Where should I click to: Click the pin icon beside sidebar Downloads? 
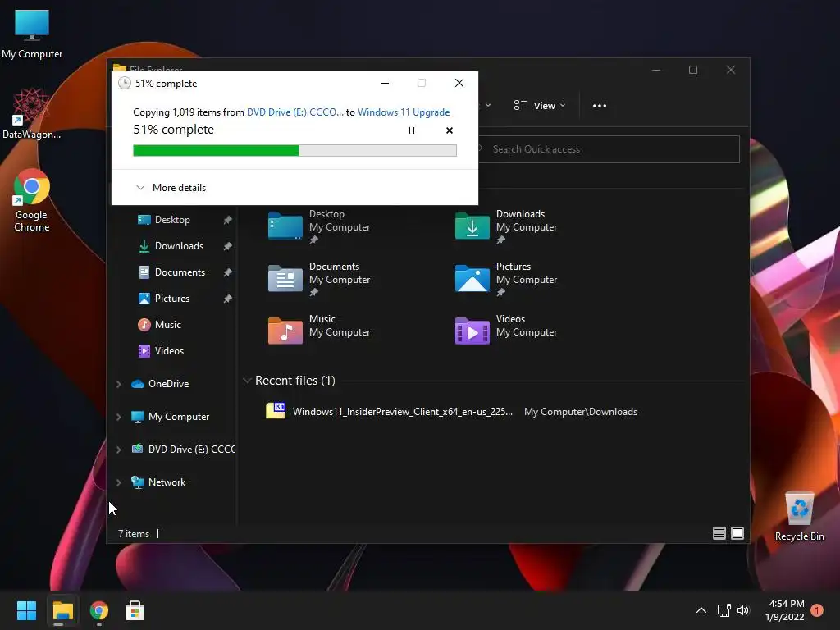pos(228,246)
